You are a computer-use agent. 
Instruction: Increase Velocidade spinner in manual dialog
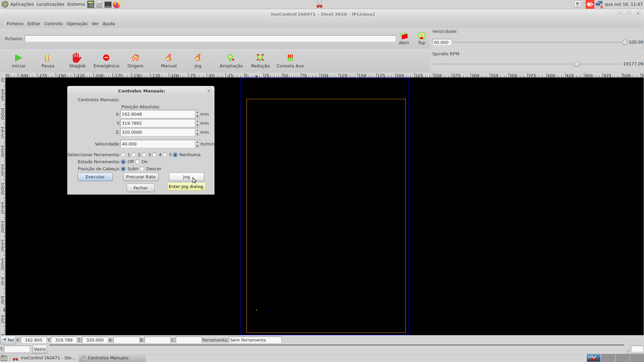197,142
